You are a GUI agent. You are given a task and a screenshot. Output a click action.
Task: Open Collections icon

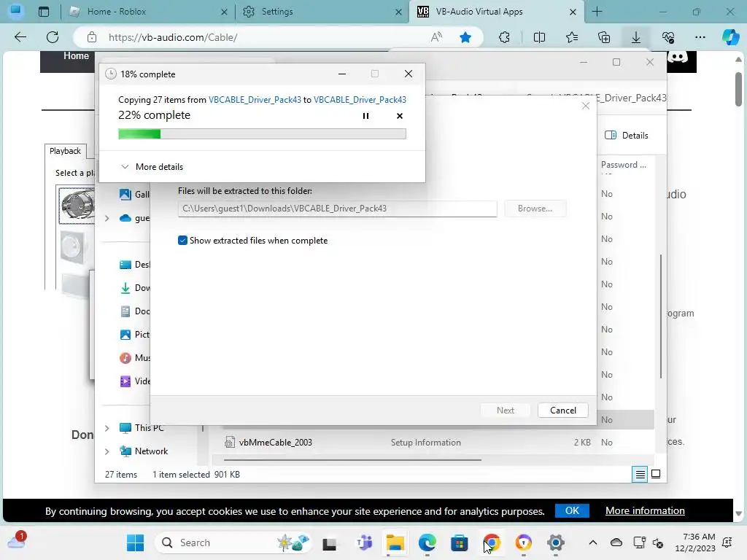[604, 37]
